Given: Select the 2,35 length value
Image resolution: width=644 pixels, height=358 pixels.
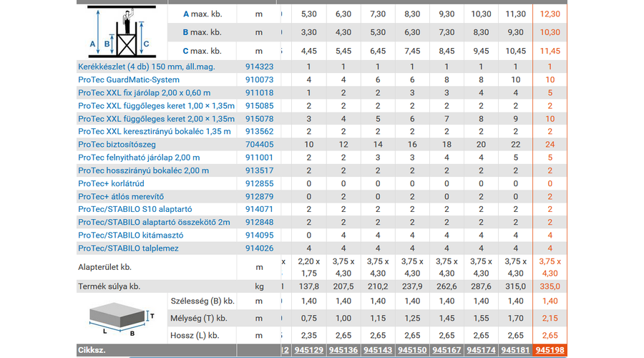Looking at the screenshot, I should pyautogui.click(x=309, y=335).
